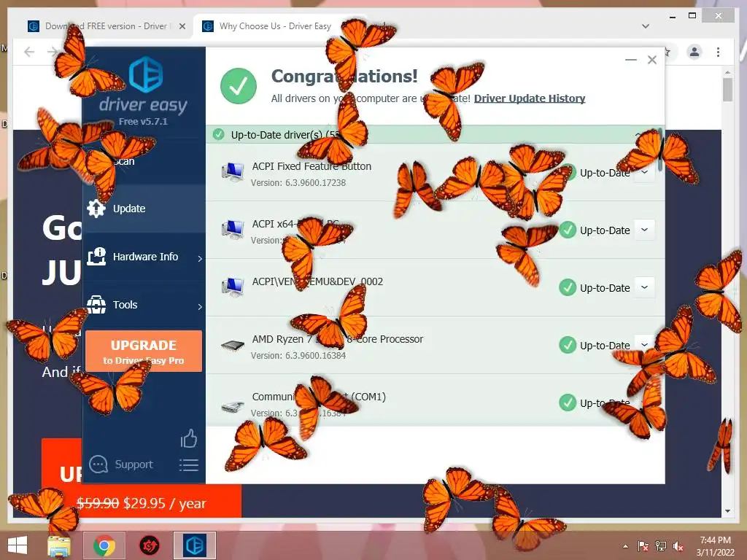This screenshot has width=747, height=560.
Task: Click the Tools toolbox icon
Action: [96, 305]
